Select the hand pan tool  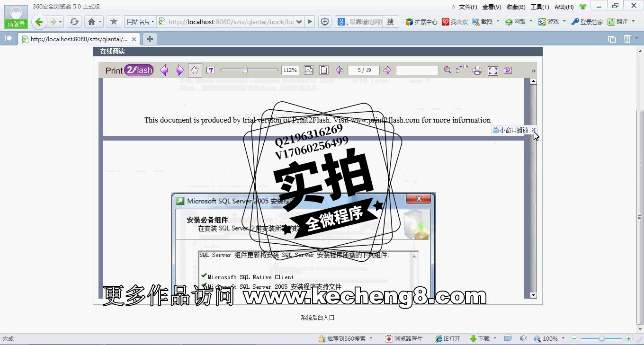pos(194,70)
